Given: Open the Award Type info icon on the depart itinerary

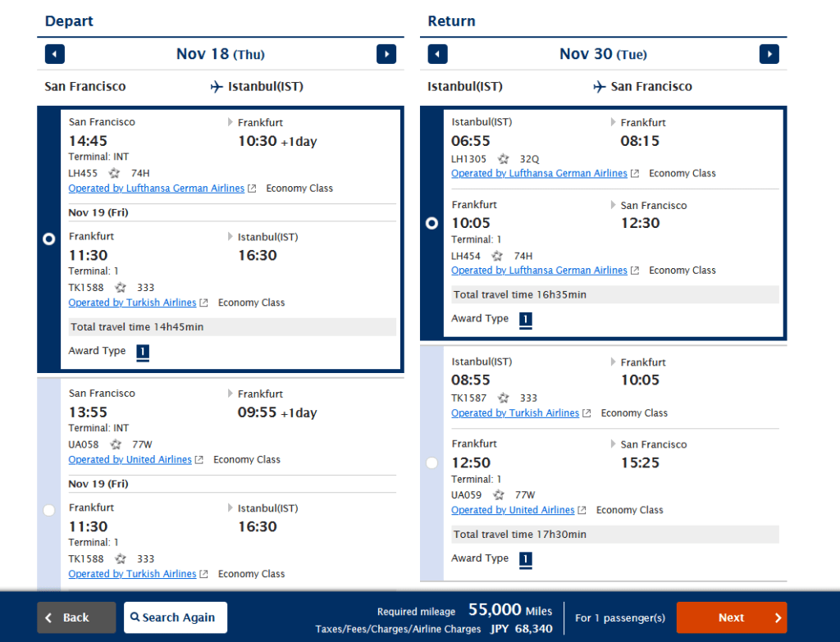Looking at the screenshot, I should (x=142, y=353).
